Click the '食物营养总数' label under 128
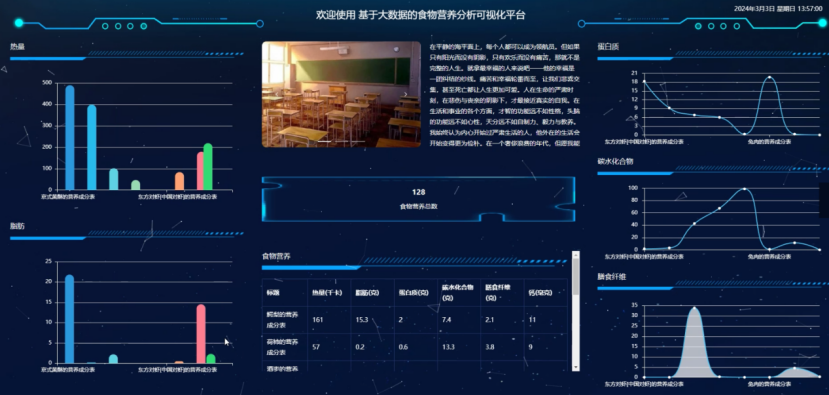The width and height of the screenshot is (829, 395). click(418, 206)
